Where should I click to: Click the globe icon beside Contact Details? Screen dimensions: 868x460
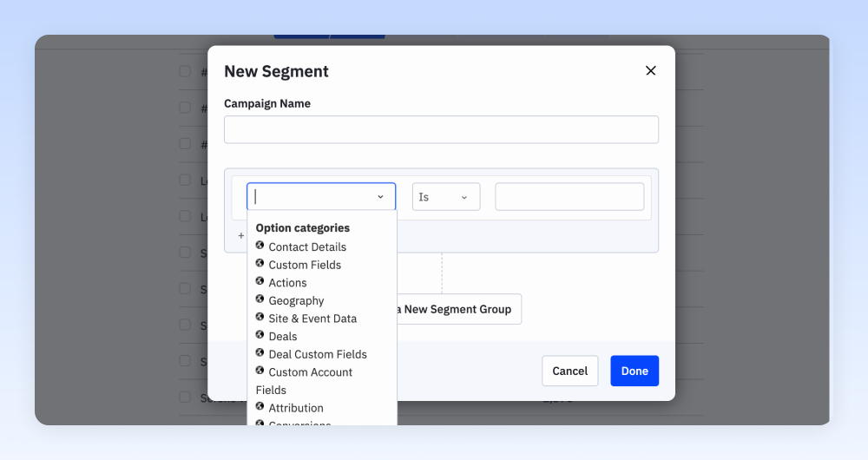260,246
